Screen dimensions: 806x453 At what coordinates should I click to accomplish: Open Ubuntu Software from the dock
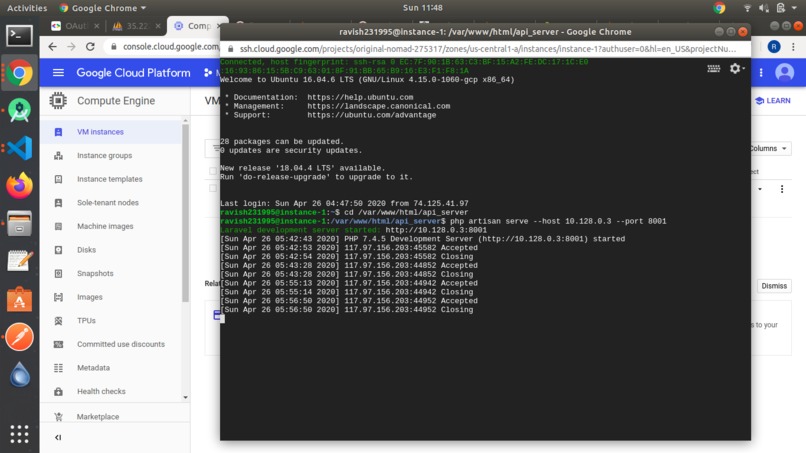coord(19,299)
